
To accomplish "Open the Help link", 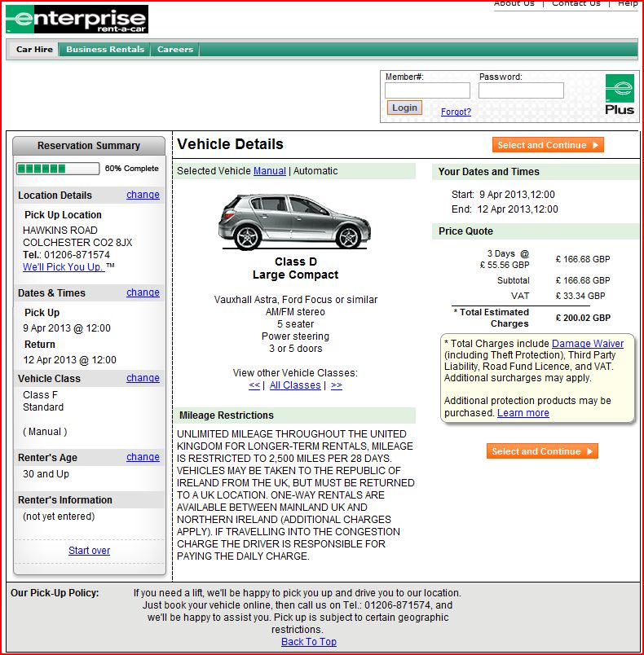I will click(628, 3).
